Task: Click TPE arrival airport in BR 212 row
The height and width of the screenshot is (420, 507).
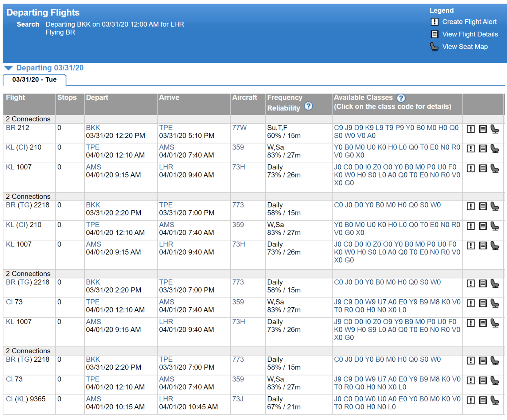Action: (x=166, y=128)
